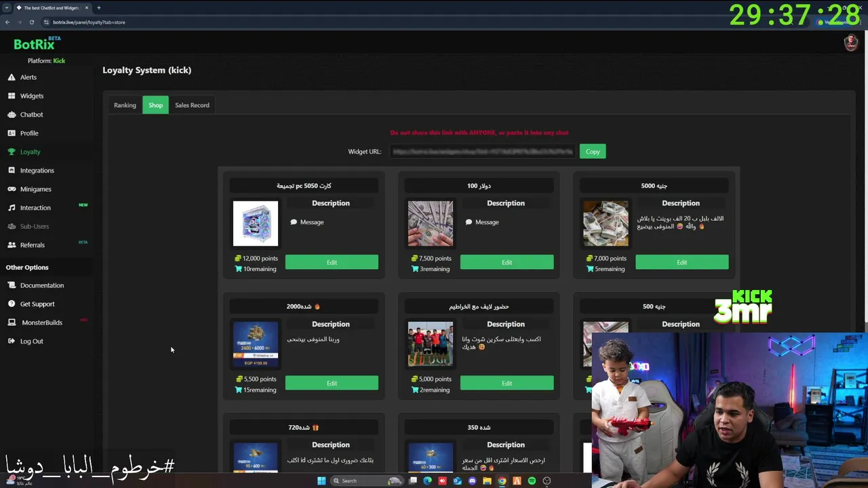Open File Explorer from the taskbar
868x488 pixels.
(487, 481)
